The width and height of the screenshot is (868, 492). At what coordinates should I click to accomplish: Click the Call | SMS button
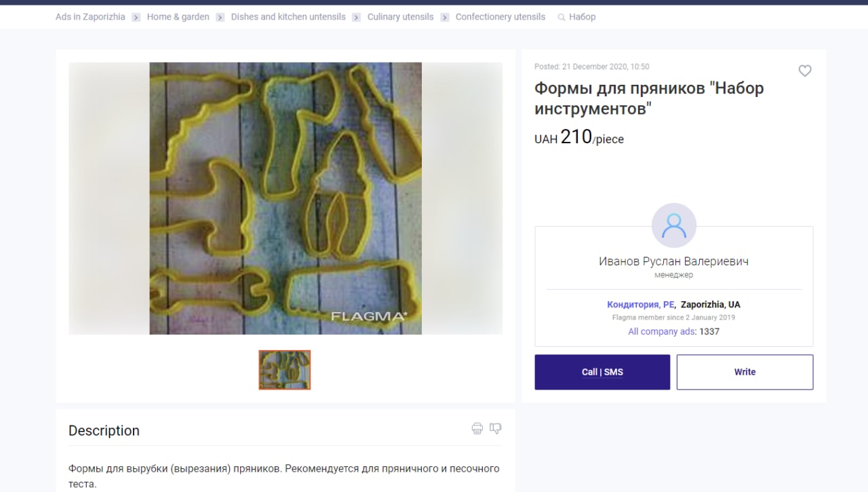(602, 372)
